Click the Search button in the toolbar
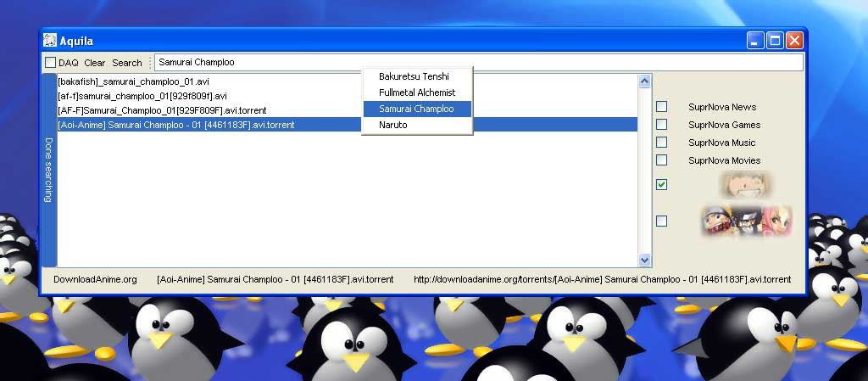 pyautogui.click(x=127, y=63)
